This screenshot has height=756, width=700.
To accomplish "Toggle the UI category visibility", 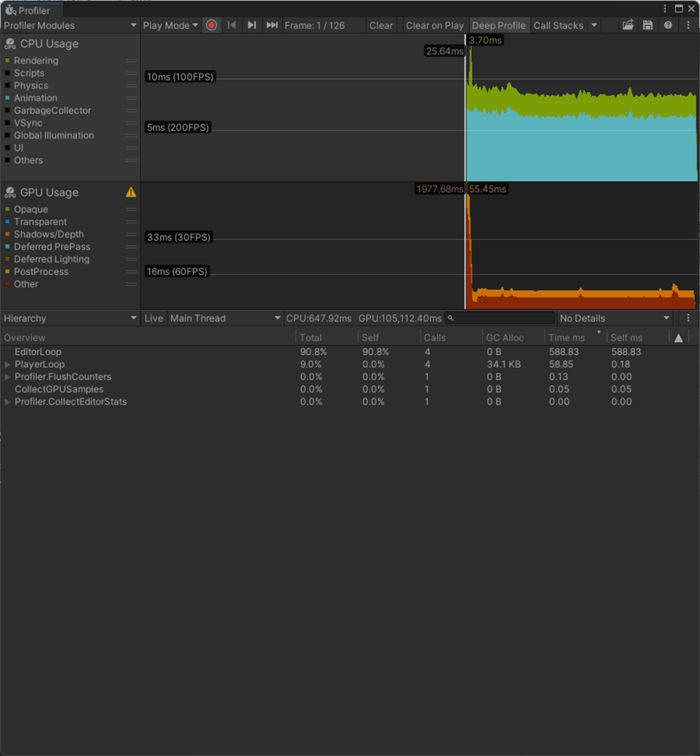I will 8,147.
